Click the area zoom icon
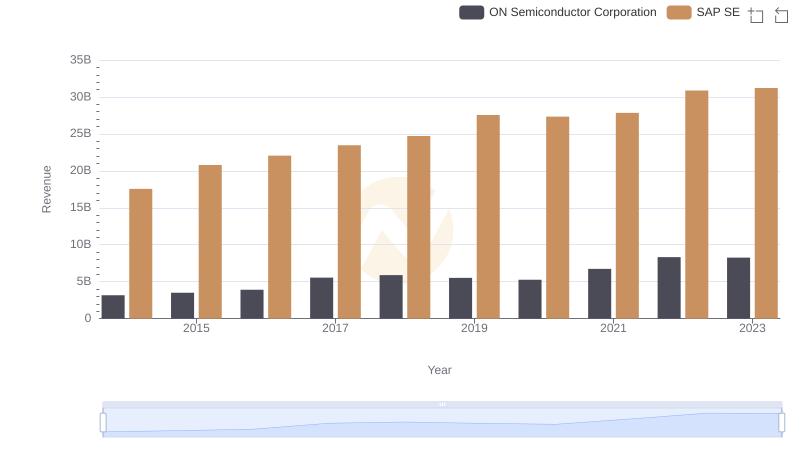 756,15
